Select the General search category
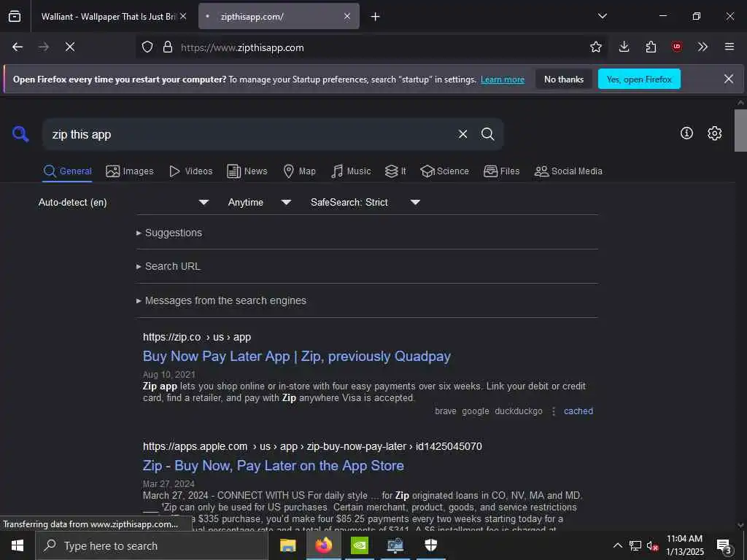 click(67, 171)
